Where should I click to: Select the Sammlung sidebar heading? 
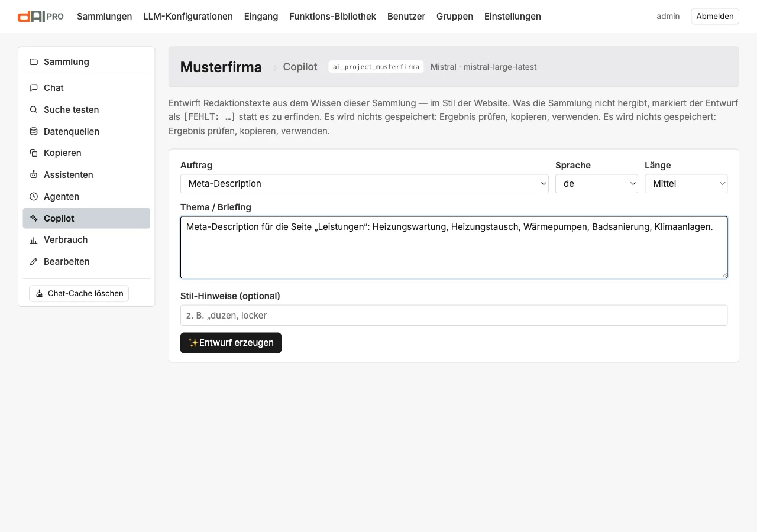(x=66, y=62)
